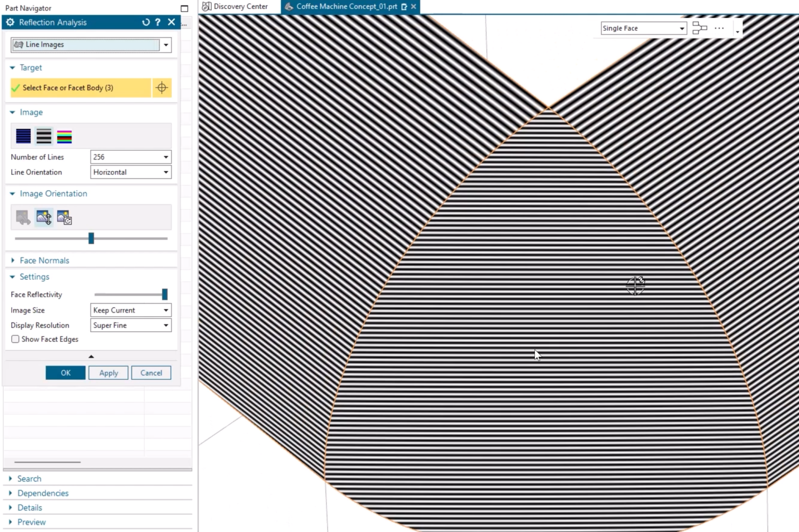Click the face selection crosshair icon
The height and width of the screenshot is (532, 799).
[162, 87]
